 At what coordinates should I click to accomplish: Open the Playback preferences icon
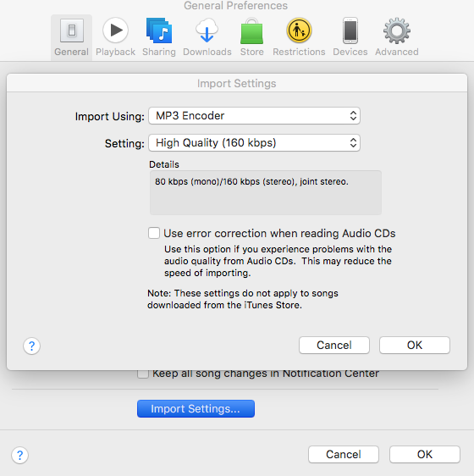[x=115, y=30]
